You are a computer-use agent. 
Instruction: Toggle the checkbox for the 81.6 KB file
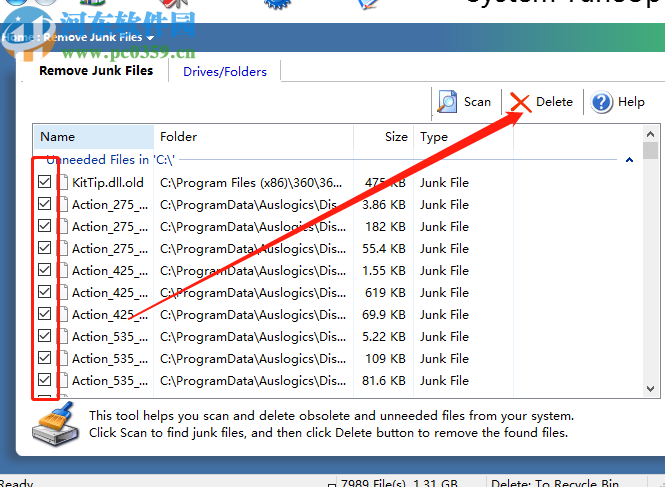[x=45, y=380]
